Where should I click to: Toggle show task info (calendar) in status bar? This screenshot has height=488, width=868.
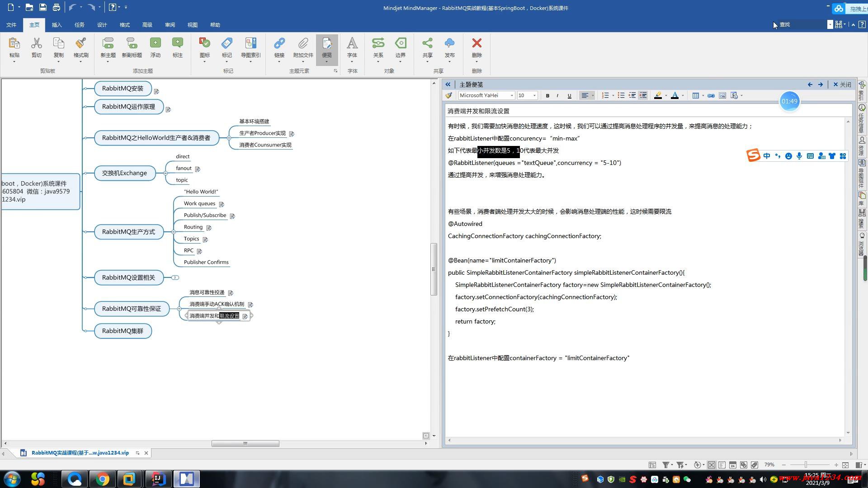pos(732,465)
